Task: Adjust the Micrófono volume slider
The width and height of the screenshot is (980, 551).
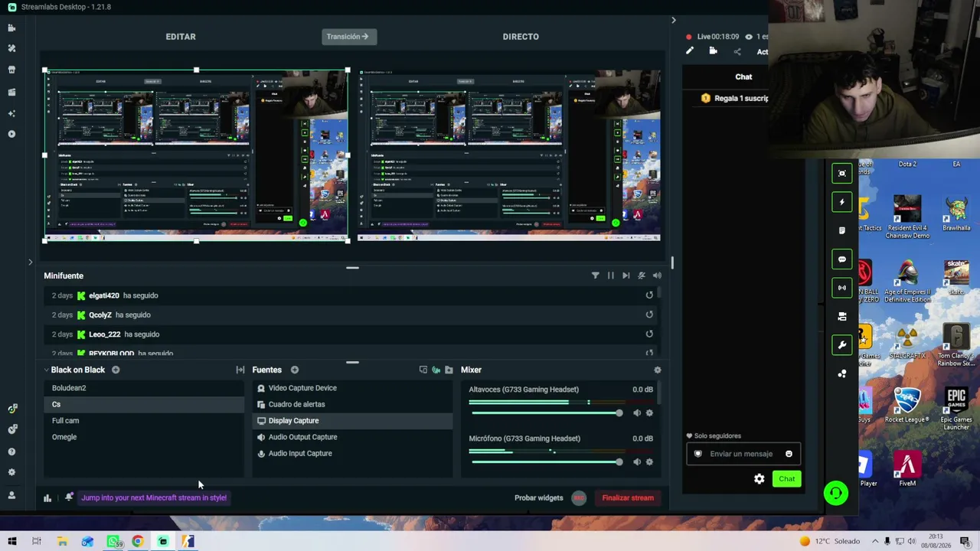Action: (x=547, y=462)
